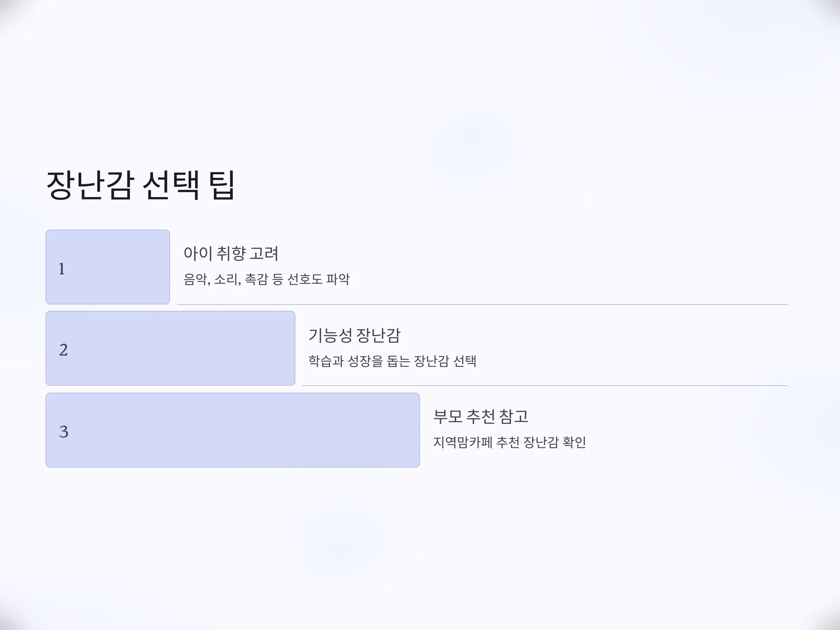Click the text 선호도 파악
The width and height of the screenshot is (840, 630).
(x=318, y=279)
